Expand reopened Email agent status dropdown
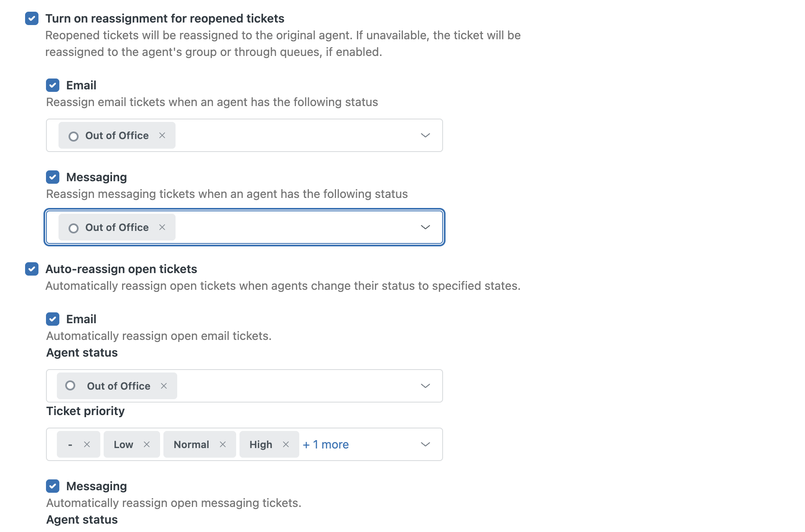The image size is (805, 532). (425, 135)
